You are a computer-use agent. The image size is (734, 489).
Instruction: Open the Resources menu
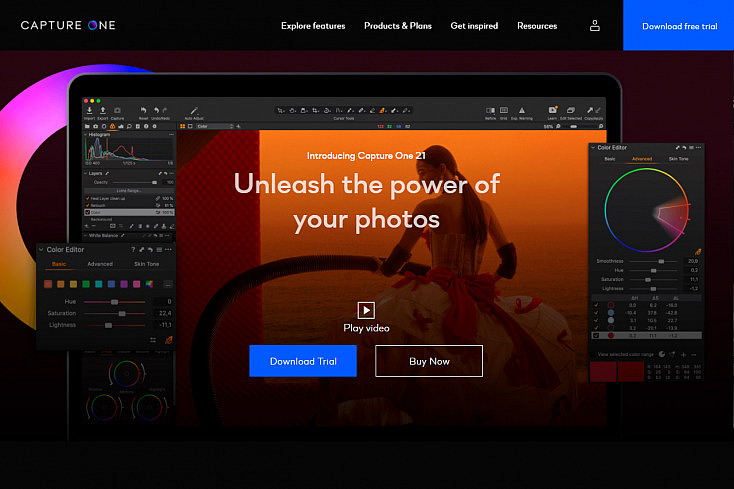tap(537, 26)
